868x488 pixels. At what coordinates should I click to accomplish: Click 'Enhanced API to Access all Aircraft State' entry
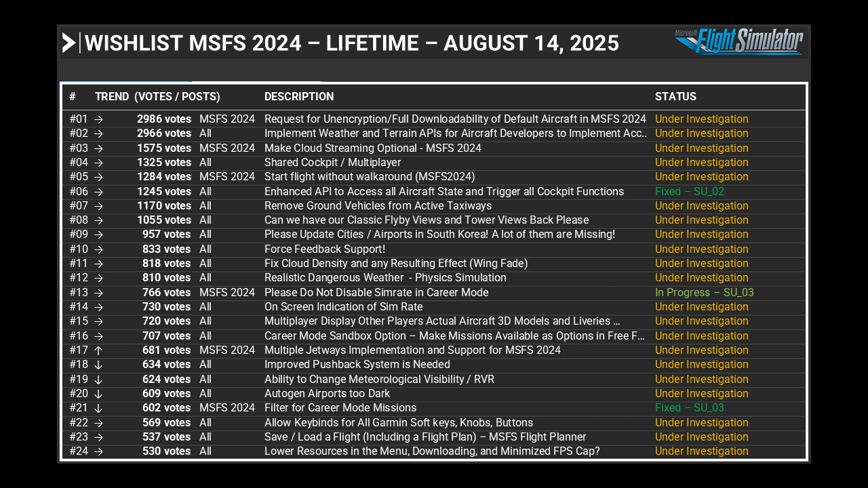(x=444, y=192)
